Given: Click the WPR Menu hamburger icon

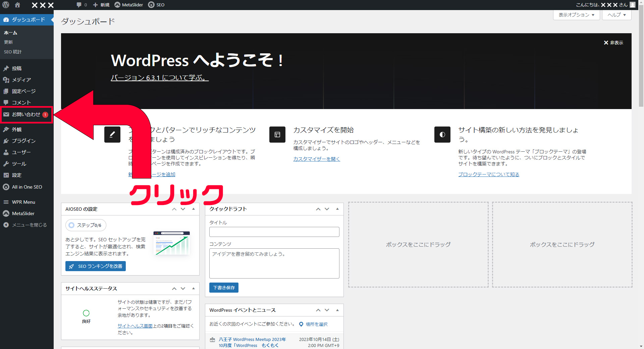Looking at the screenshot, I should pos(6,202).
